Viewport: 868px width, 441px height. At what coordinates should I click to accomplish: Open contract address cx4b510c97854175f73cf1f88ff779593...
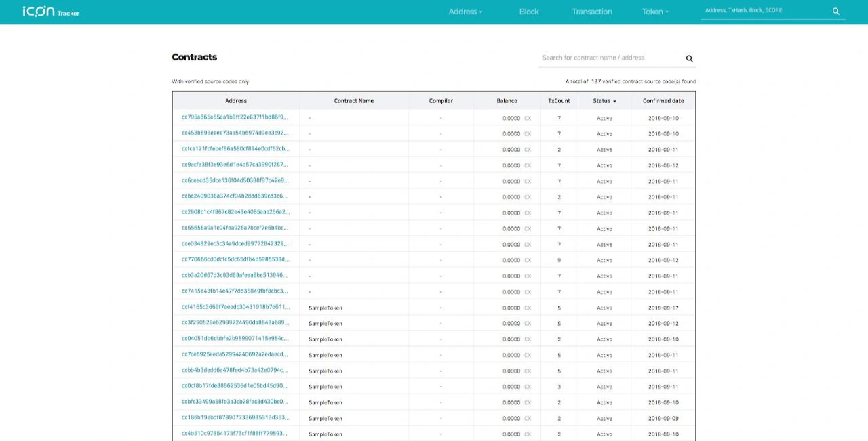coord(235,434)
